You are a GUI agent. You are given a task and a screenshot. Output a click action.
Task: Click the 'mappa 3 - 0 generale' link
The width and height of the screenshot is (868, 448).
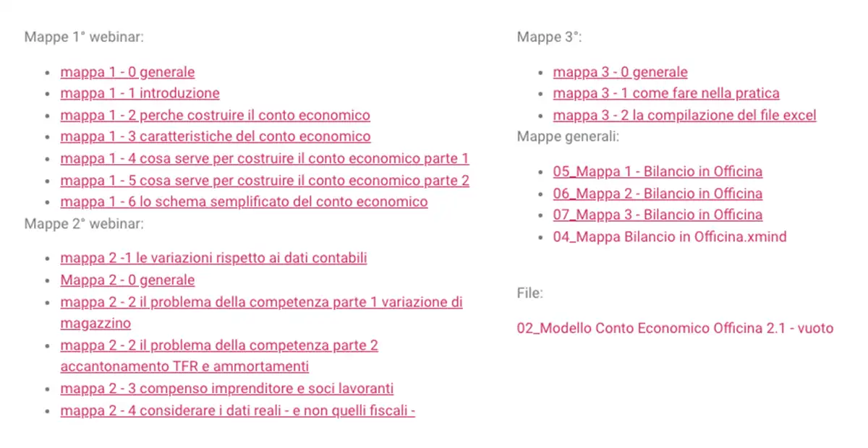coord(620,72)
